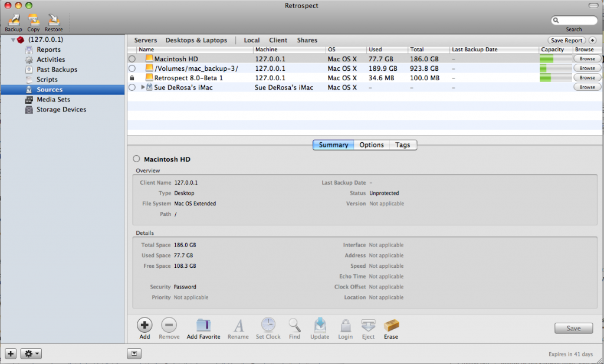
Task: Click the Login padlock icon
Action: coord(346,326)
